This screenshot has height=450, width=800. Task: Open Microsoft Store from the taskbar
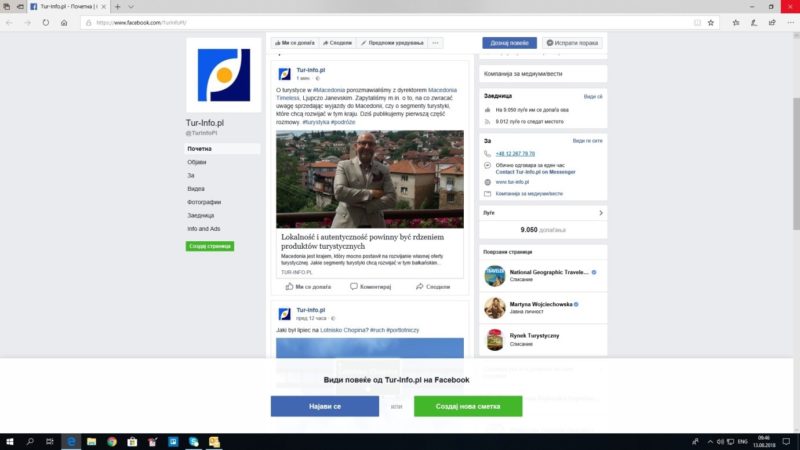pos(132,441)
